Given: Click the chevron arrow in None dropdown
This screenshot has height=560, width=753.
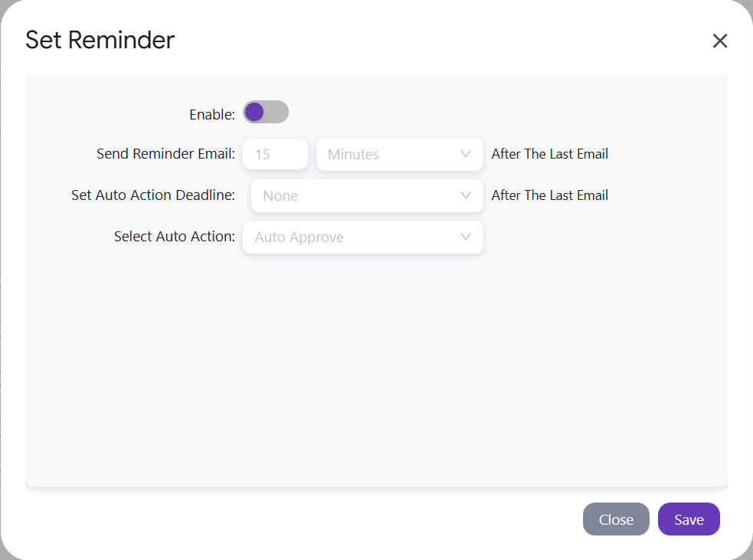Looking at the screenshot, I should click(x=465, y=195).
